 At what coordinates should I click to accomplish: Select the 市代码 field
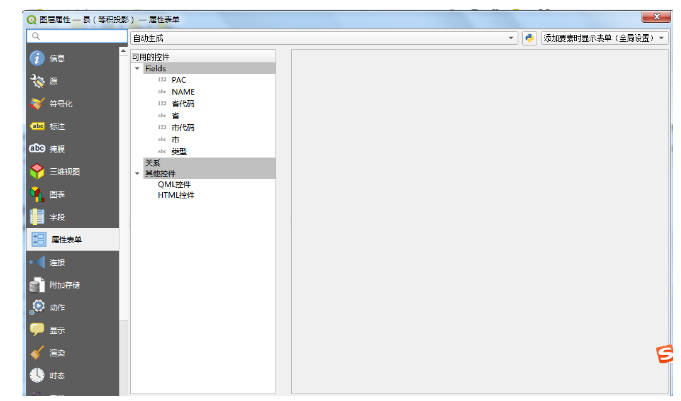183,127
